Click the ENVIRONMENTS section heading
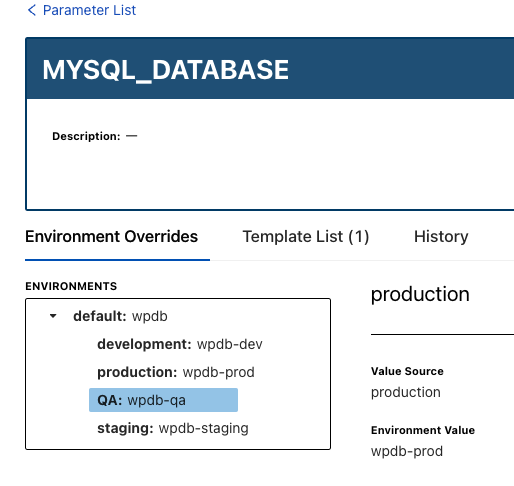The image size is (514, 486). [x=71, y=286]
